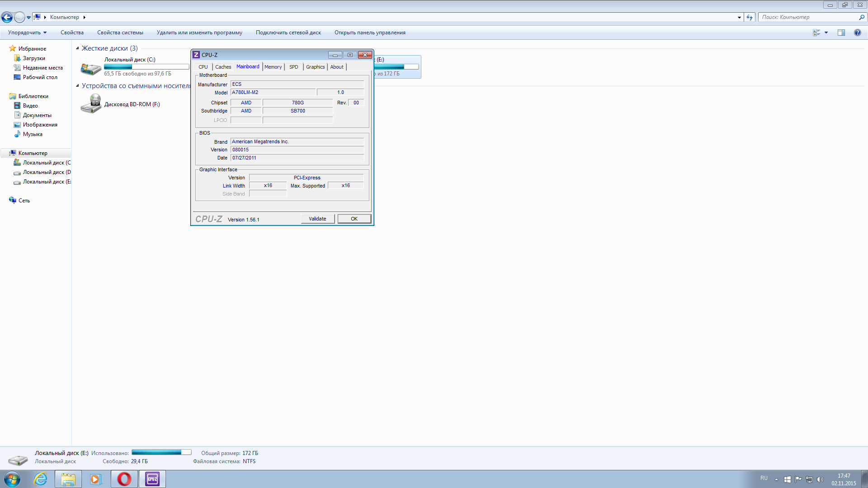Screen dimensions: 868x488
Task: Switch to the SPD tab
Action: (294, 67)
